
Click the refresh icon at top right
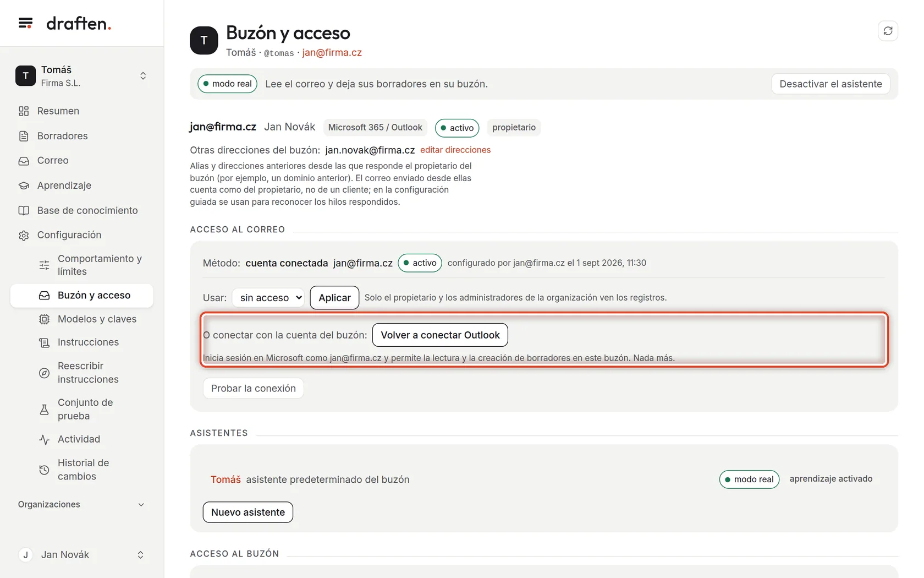[x=888, y=31]
